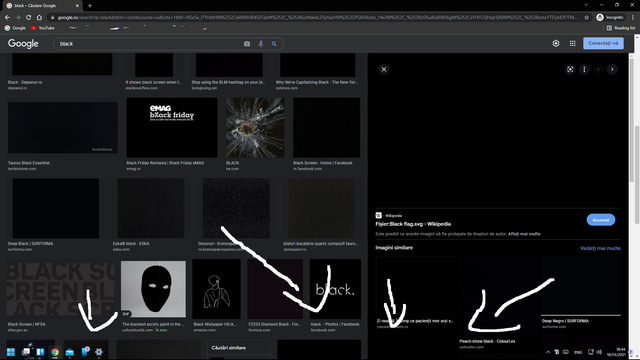This screenshot has height=360, width=640.
Task: Open the Google bookmark
Action: click(15, 28)
